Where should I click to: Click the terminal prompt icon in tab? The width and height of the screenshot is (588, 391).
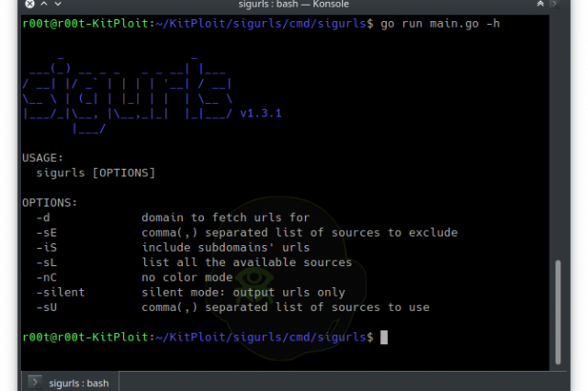(x=35, y=382)
